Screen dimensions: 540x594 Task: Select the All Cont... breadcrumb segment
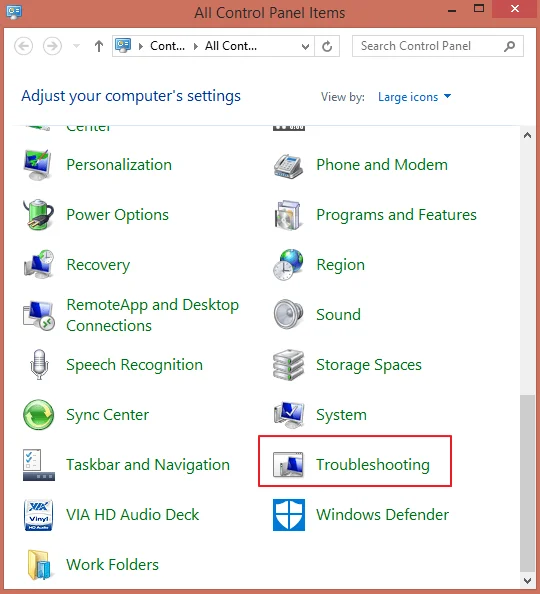click(x=231, y=46)
